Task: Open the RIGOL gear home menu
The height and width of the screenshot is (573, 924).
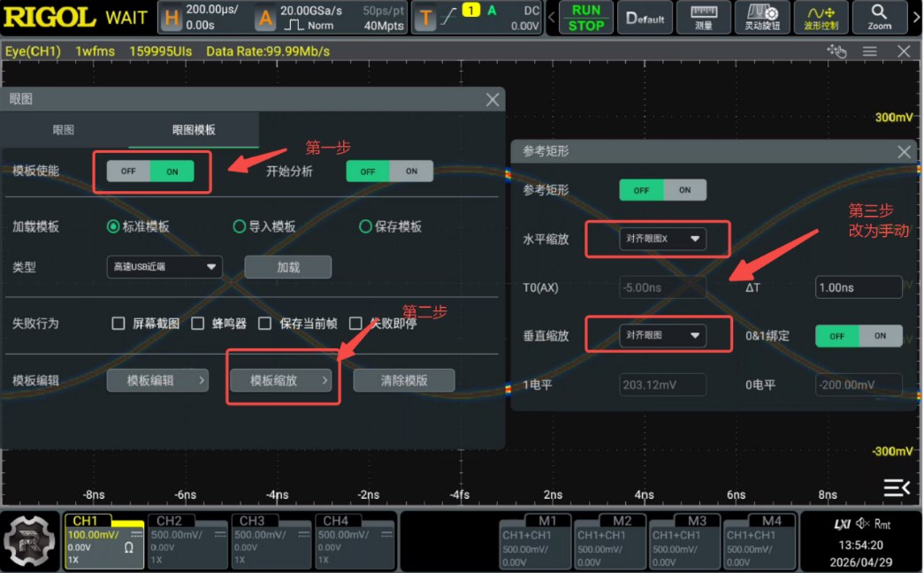Action: tap(29, 541)
